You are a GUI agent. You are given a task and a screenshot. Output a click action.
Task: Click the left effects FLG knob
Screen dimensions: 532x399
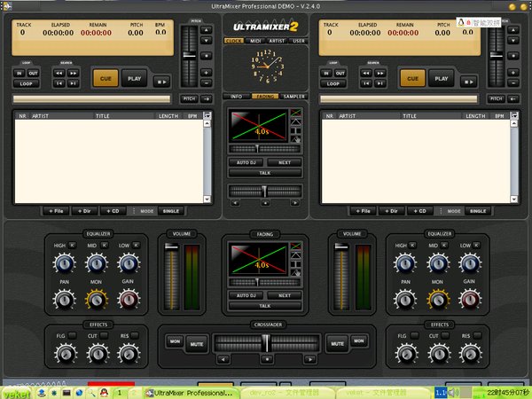tap(63, 355)
